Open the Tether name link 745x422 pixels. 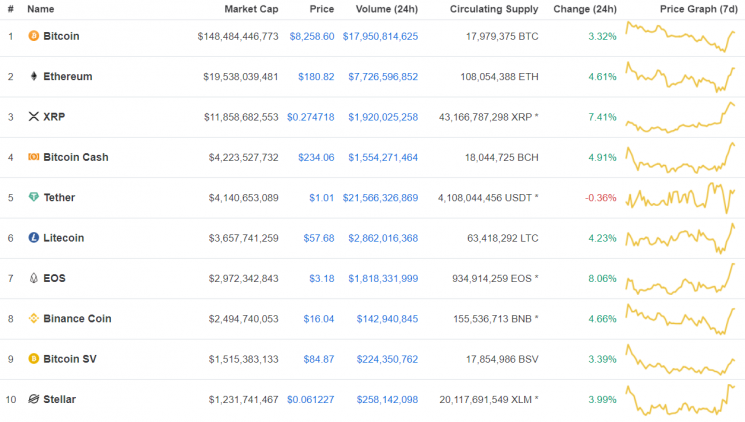click(59, 198)
